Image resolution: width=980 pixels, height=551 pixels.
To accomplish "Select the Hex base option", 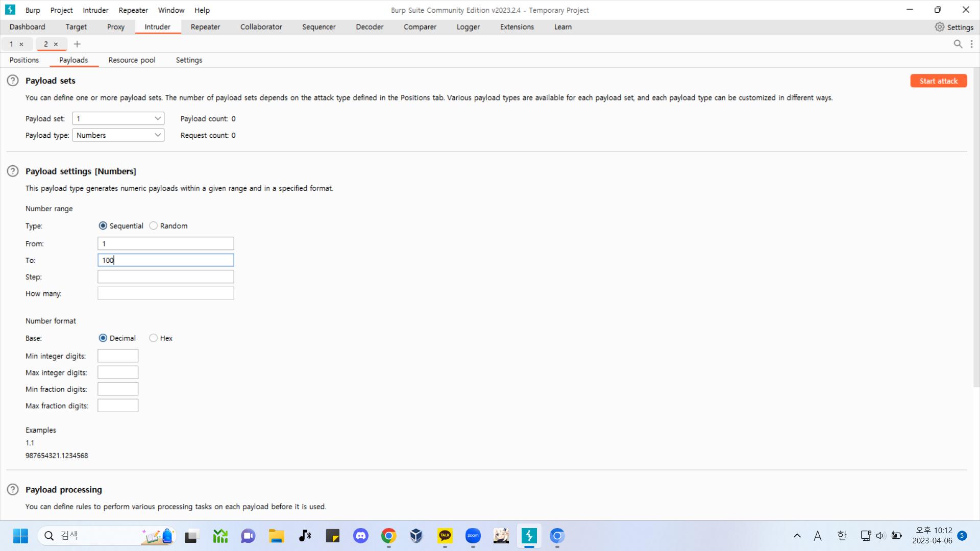I will tap(154, 338).
